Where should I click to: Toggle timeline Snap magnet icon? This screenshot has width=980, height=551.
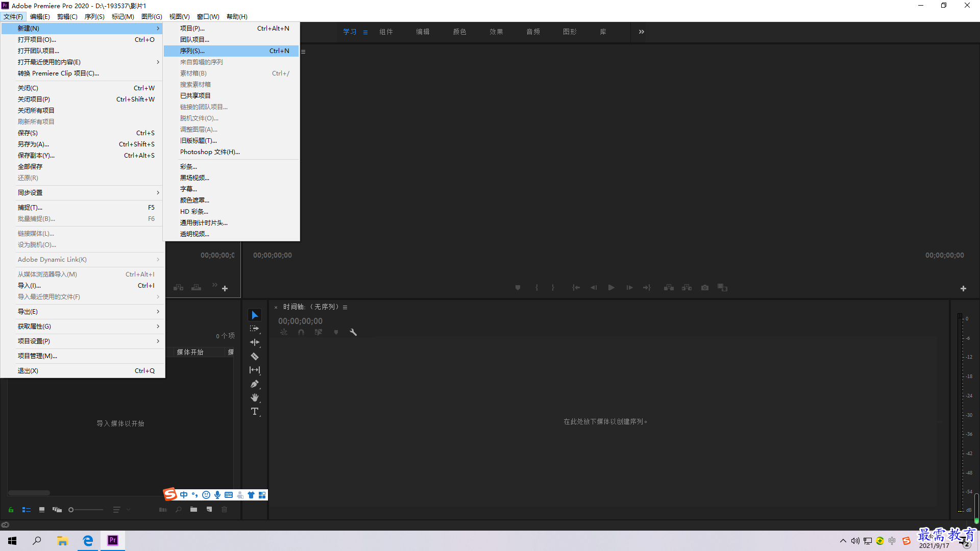pyautogui.click(x=301, y=332)
